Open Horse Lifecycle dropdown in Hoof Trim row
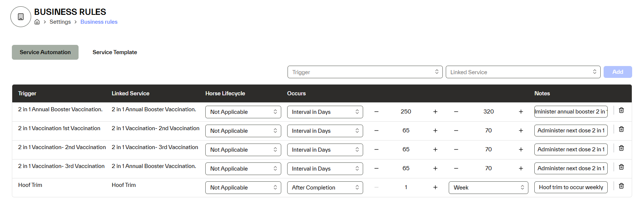 [x=243, y=188]
